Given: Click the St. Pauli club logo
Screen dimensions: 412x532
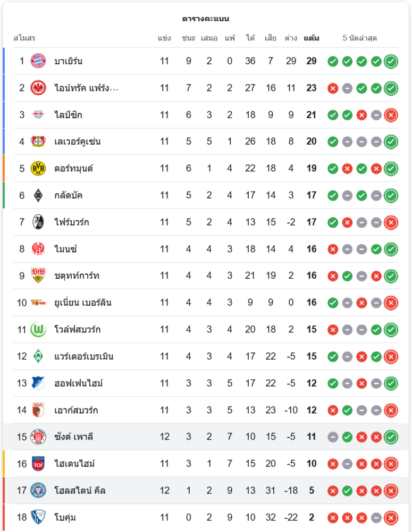Looking at the screenshot, I should pos(38,437).
